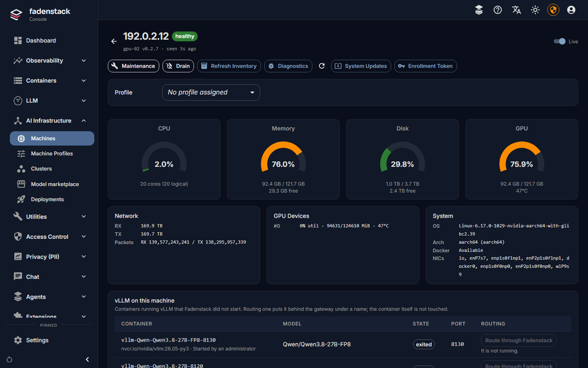Screen dimensions: 588x368
Task: Click the circular arrow icon at sidebar bottom
Action: pos(9,359)
